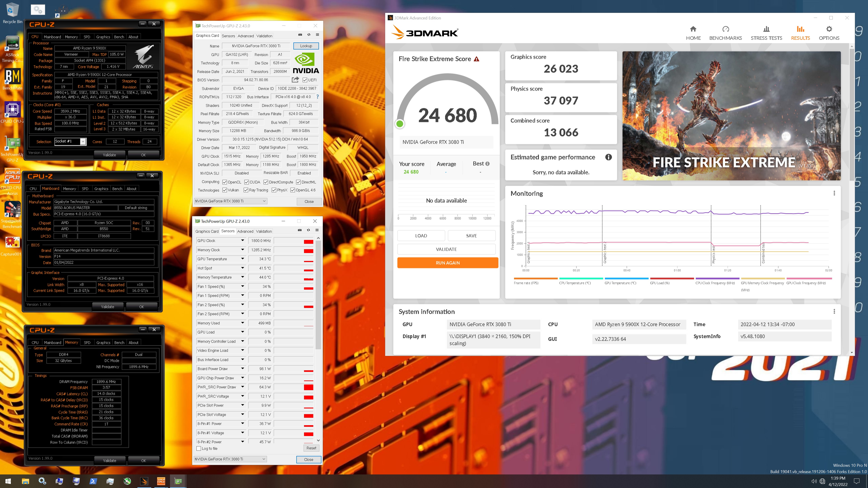
Task: Open System information three-dot menu
Action: (834, 312)
